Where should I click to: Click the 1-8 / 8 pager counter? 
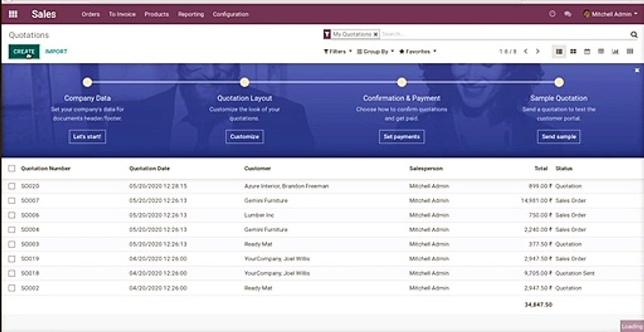pyautogui.click(x=508, y=52)
